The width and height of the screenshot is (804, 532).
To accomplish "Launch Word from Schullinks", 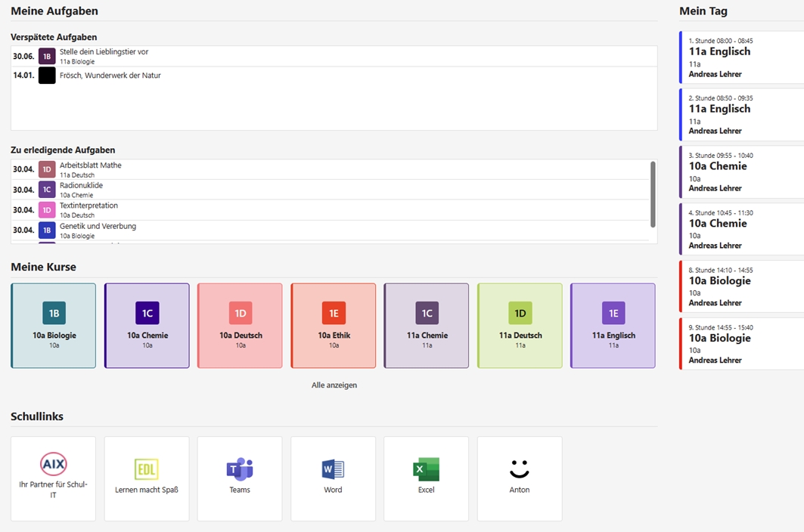I will click(333, 469).
